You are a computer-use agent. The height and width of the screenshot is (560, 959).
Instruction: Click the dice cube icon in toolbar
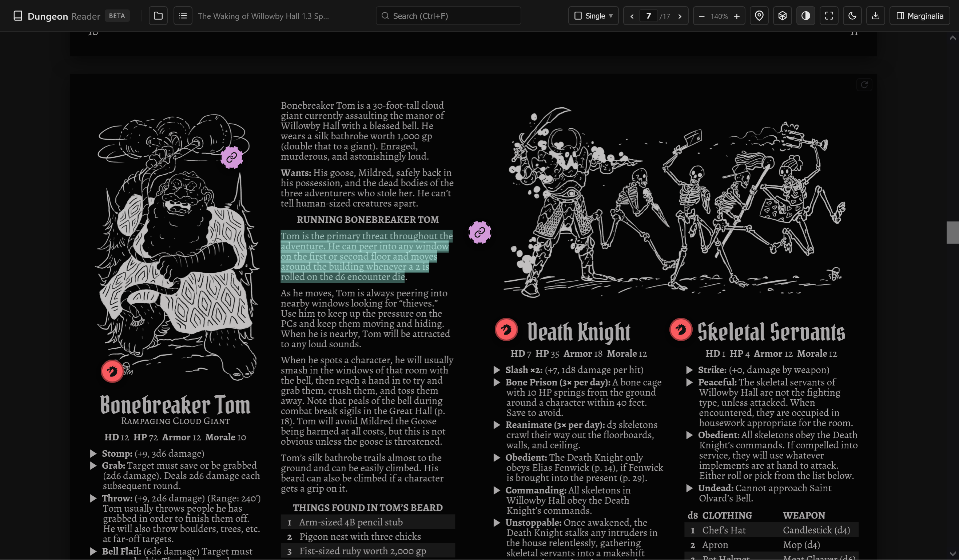click(x=783, y=16)
